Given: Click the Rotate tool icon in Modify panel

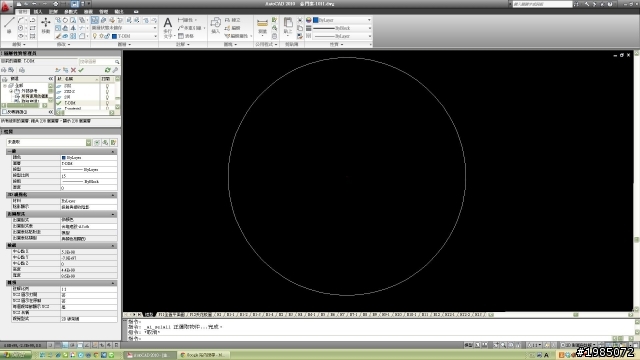Looking at the screenshot, I should point(65,20).
